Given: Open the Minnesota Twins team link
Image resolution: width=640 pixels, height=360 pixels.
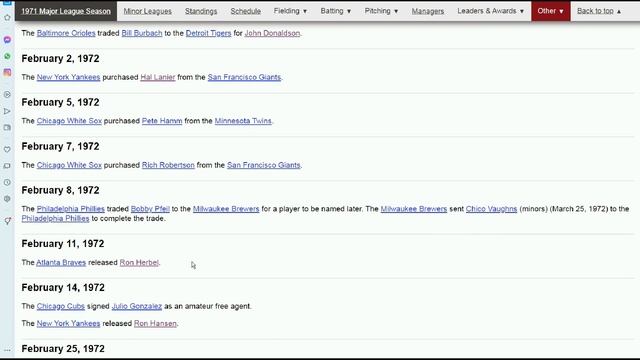Looking at the screenshot, I should [243, 121].
